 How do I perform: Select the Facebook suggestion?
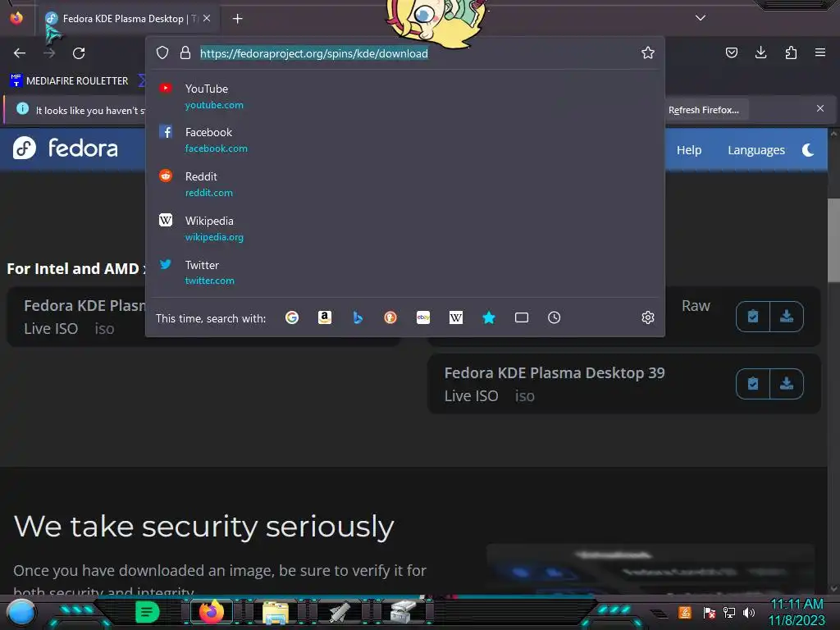(405, 139)
